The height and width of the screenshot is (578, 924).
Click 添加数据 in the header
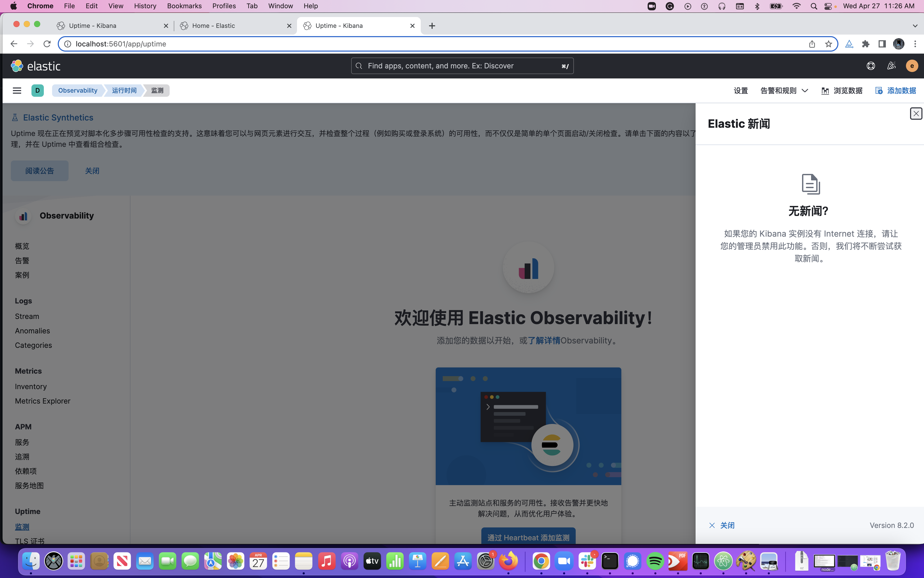[x=896, y=91]
